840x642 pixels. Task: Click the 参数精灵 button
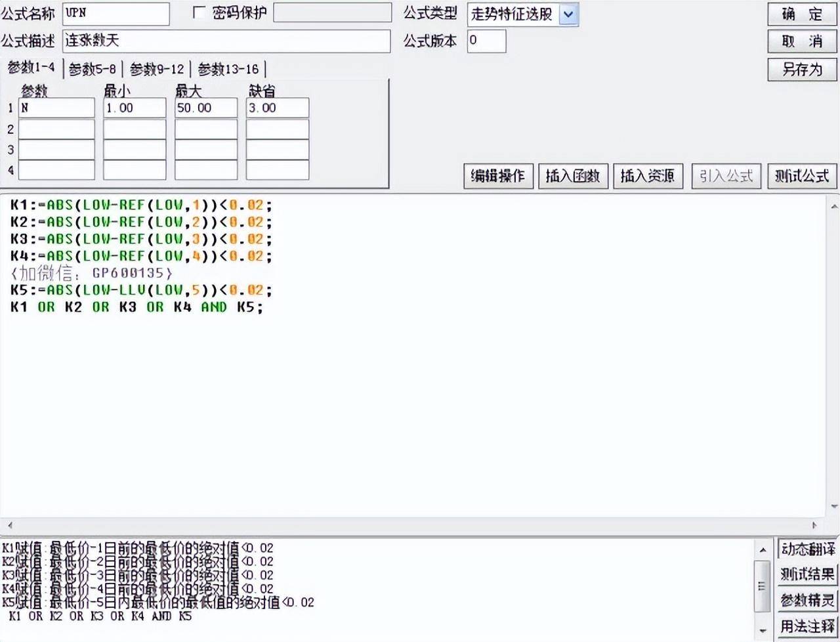[x=807, y=600]
